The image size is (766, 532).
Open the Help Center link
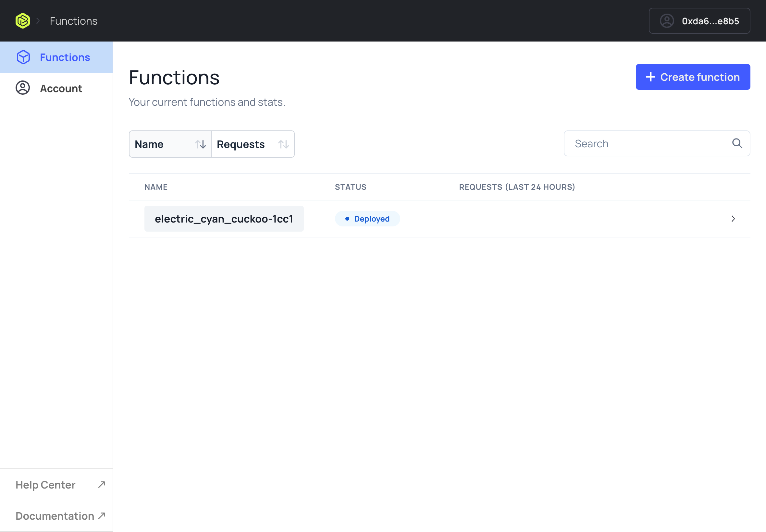coord(45,484)
